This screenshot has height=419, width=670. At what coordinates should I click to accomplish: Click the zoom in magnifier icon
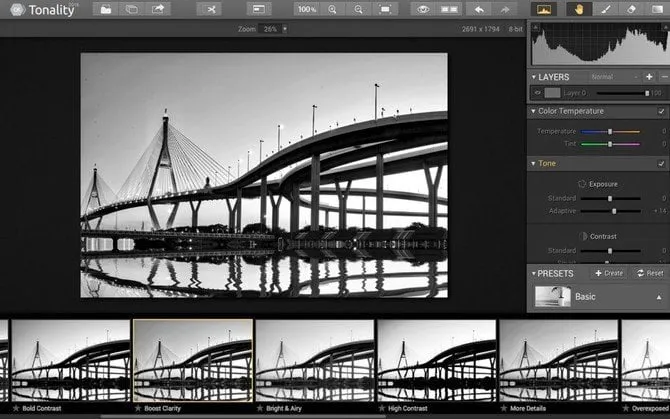point(333,9)
